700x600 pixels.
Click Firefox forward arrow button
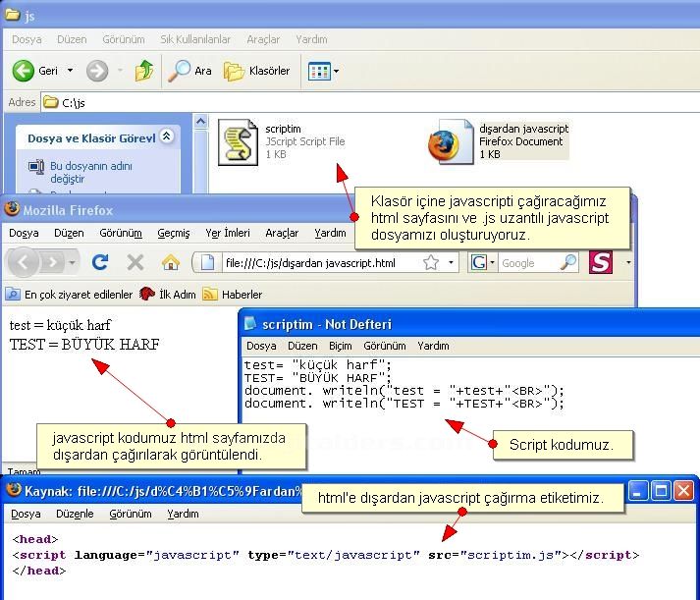click(x=53, y=262)
